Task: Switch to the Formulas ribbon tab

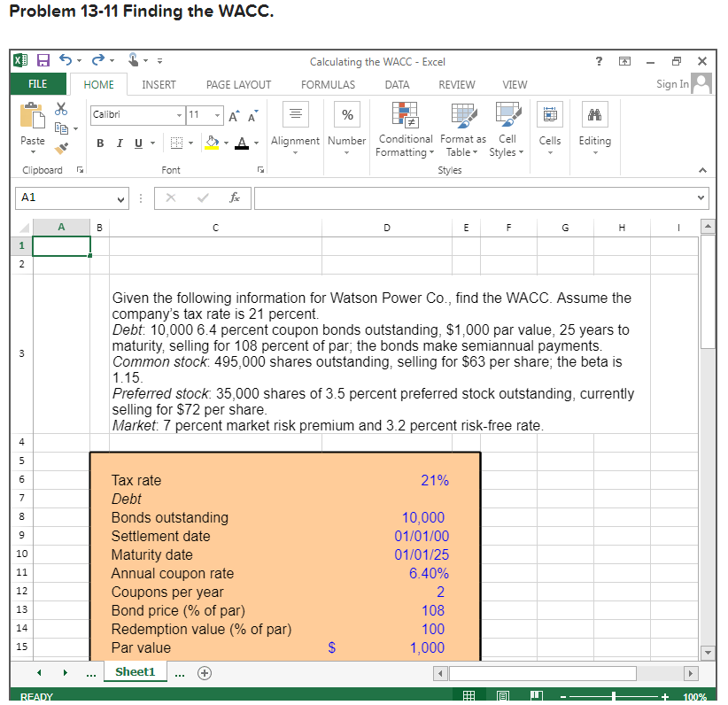Action: point(328,84)
